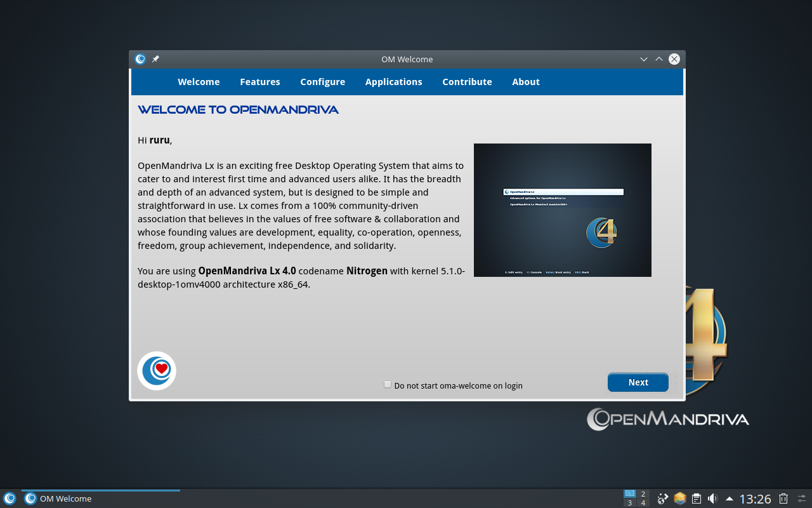812x508 pixels.
Task: Open the network connections tray icon
Action: [663, 498]
